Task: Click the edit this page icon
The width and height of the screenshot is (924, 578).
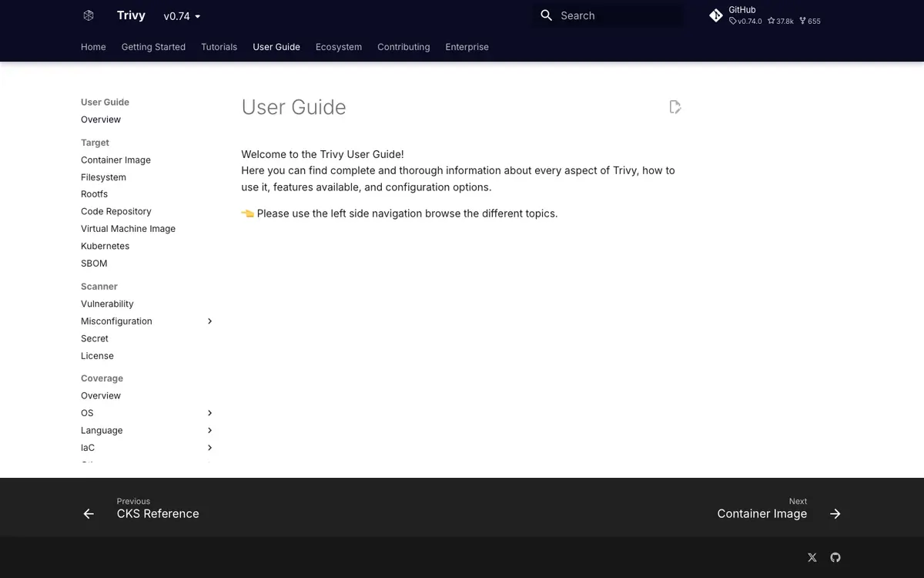Action: (x=675, y=107)
